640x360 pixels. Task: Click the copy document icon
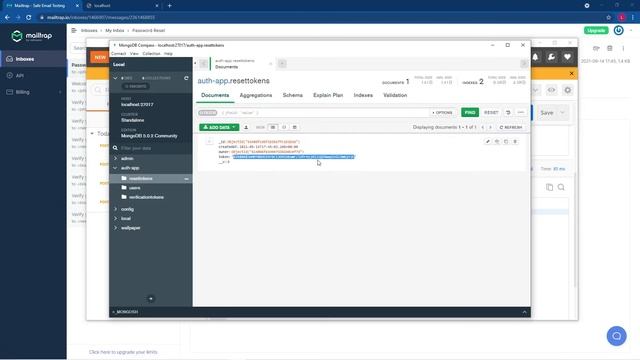pyautogui.click(x=497, y=142)
